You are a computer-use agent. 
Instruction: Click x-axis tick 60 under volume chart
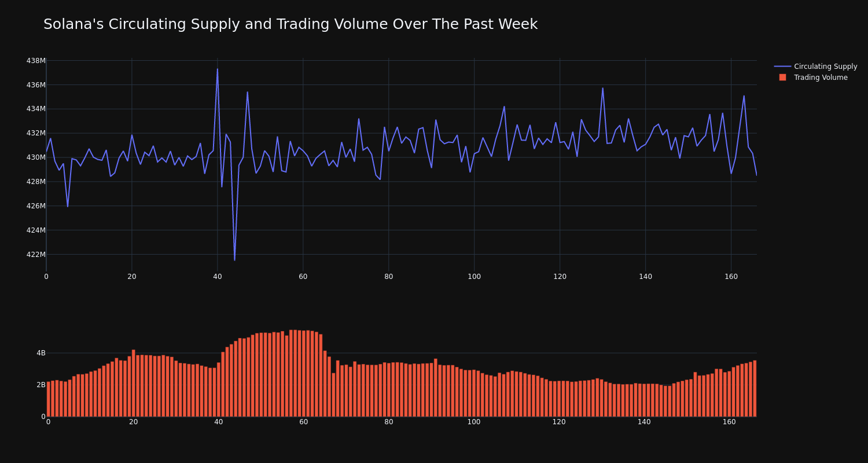click(304, 422)
